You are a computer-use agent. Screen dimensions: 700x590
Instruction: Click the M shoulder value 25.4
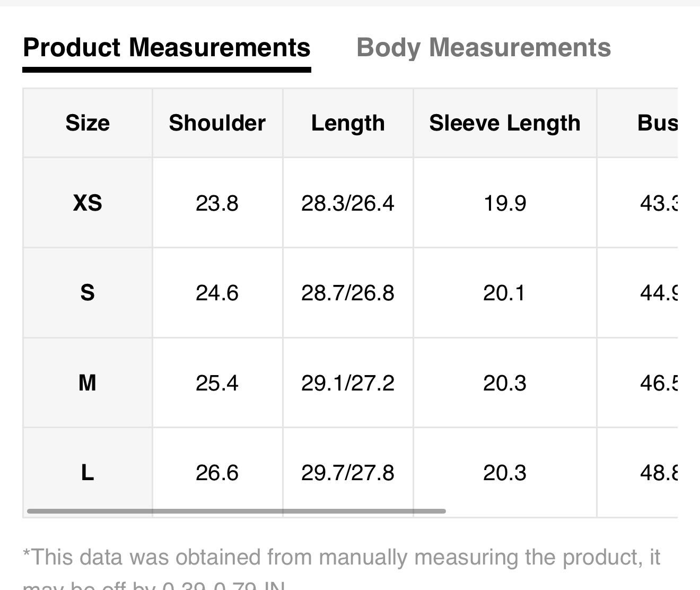pos(217,383)
